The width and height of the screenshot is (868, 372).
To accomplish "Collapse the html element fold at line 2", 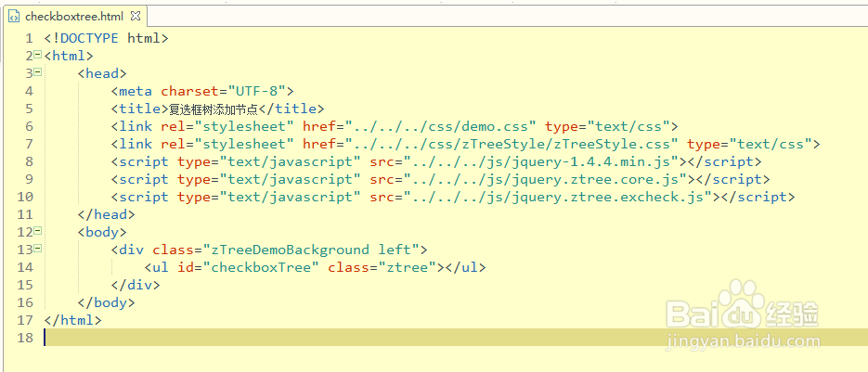I will click(37, 54).
